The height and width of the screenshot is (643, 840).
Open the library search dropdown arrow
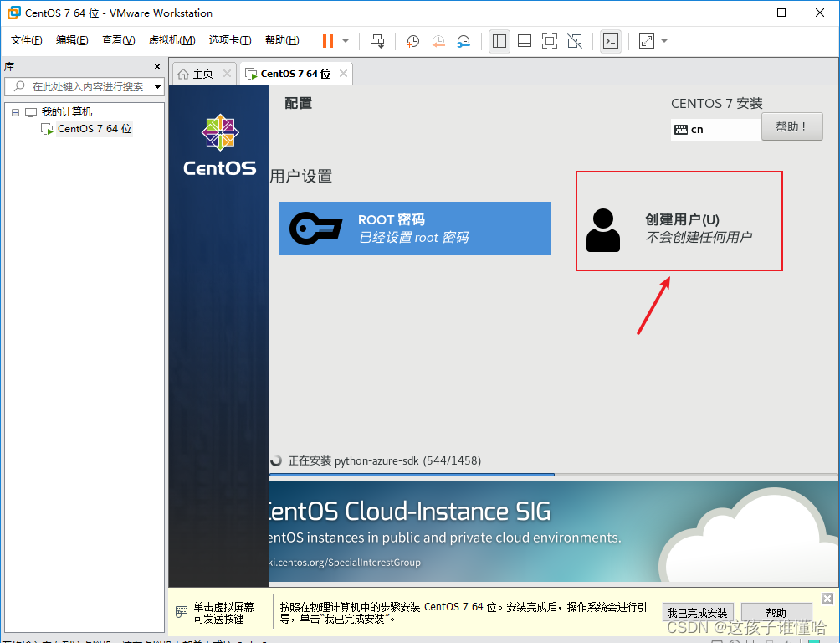click(x=157, y=86)
